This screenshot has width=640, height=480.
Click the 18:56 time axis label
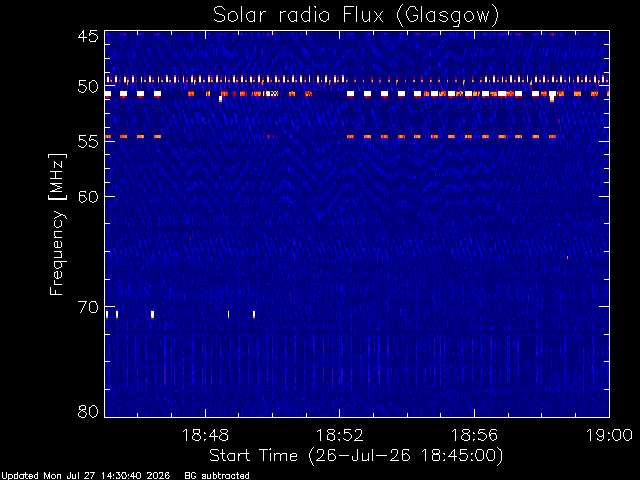click(474, 435)
